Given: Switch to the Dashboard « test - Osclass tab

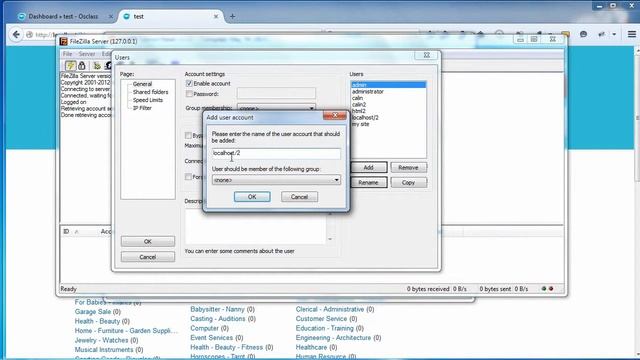Looking at the screenshot, I should click(63, 16).
